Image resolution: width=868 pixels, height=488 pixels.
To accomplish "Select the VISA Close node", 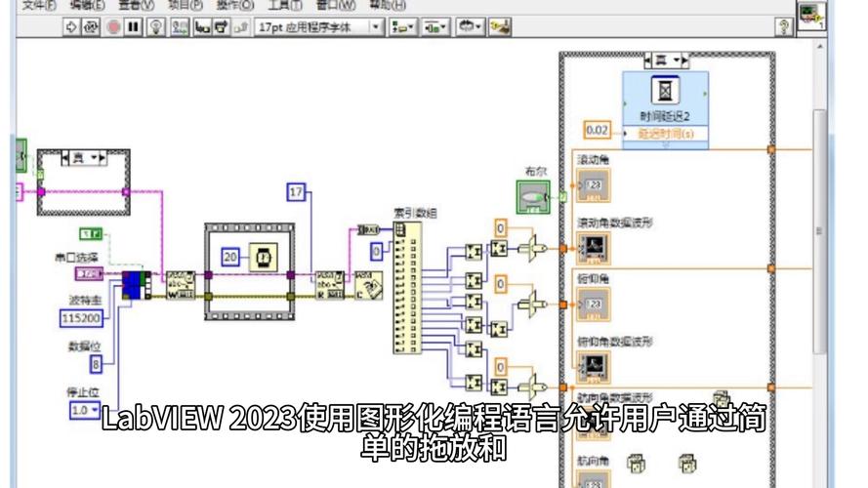I will (x=368, y=285).
